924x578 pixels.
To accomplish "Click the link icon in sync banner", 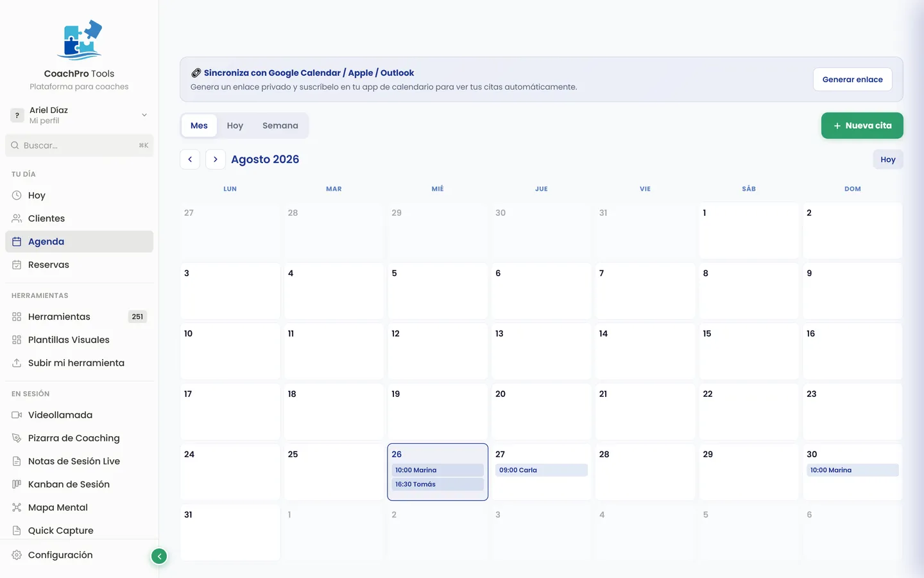I will tap(196, 73).
